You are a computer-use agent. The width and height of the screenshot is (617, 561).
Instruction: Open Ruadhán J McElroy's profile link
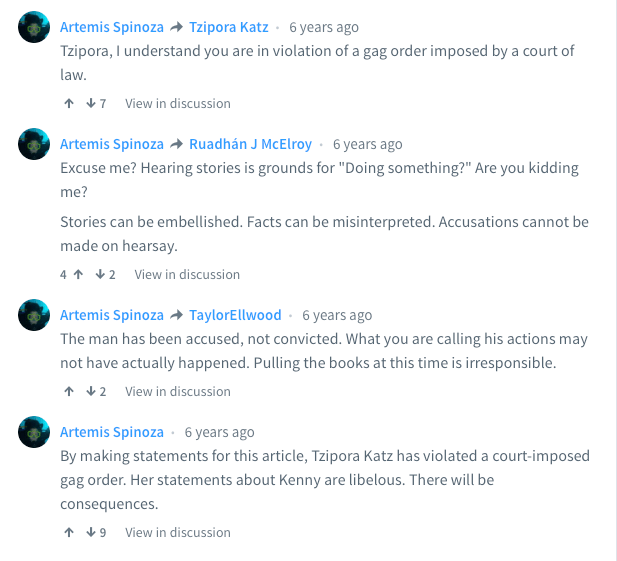250,144
